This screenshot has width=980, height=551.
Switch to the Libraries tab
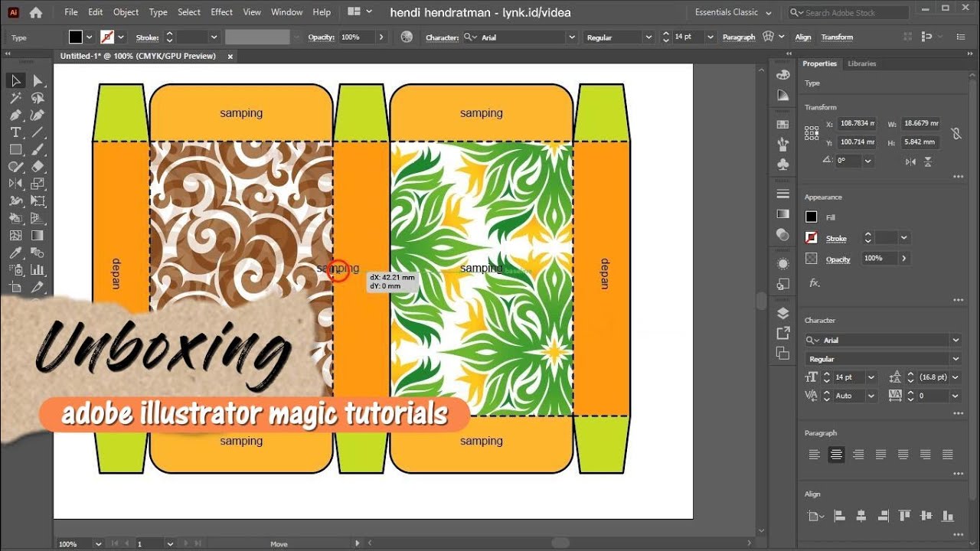click(861, 64)
